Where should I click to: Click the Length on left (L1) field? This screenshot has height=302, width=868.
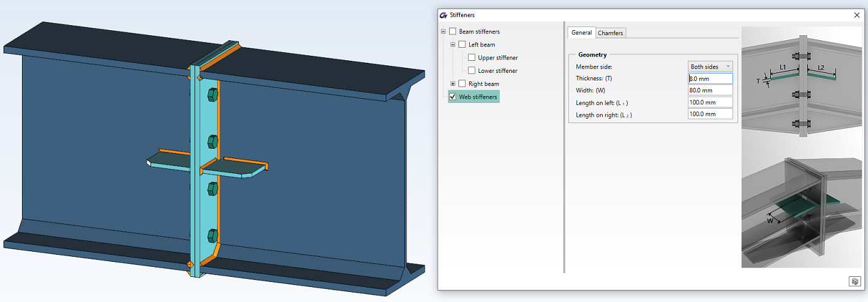710,102
